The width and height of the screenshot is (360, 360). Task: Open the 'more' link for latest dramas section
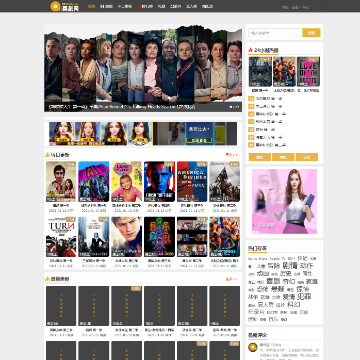(x=231, y=279)
